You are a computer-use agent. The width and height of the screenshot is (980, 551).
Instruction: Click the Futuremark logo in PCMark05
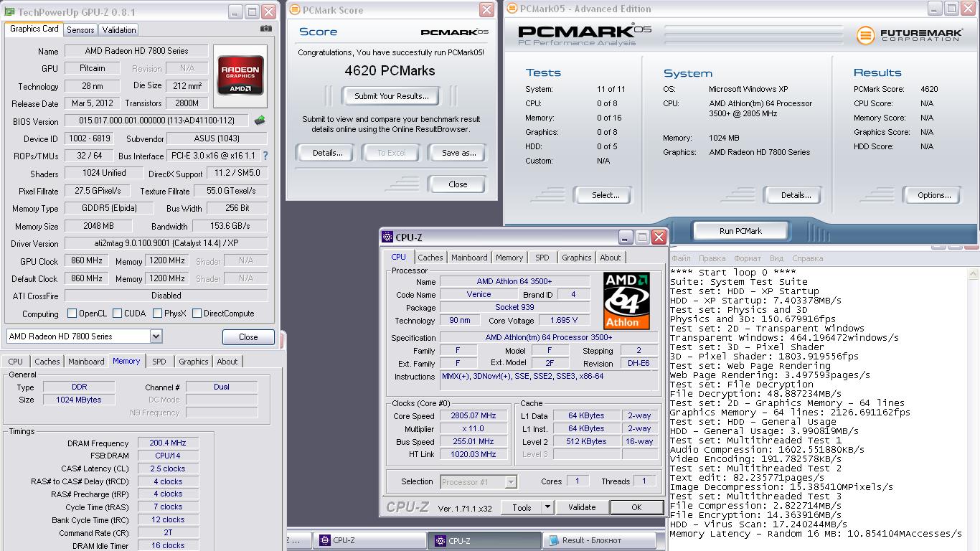click(x=908, y=34)
